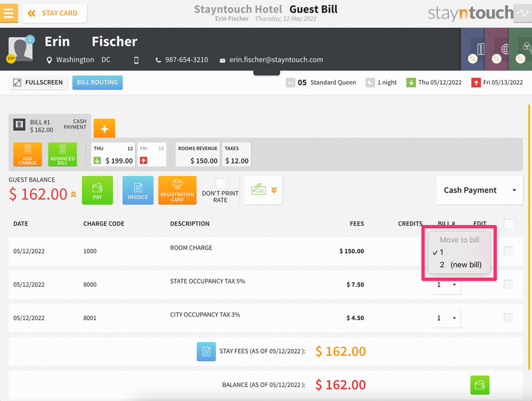Click the $ 4.50 tax fee
The height and width of the screenshot is (401, 532).
[x=355, y=318]
